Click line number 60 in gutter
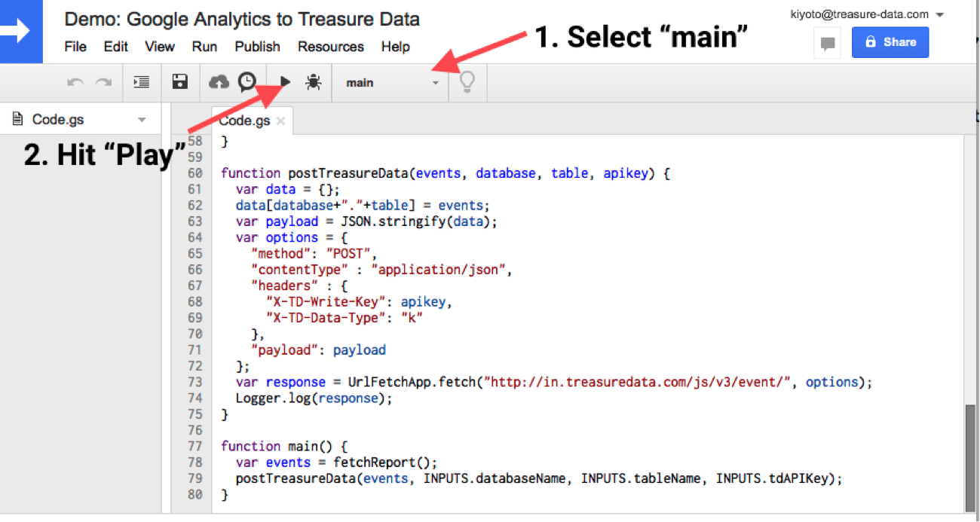Viewport: 980px width, 522px height. coord(194,174)
